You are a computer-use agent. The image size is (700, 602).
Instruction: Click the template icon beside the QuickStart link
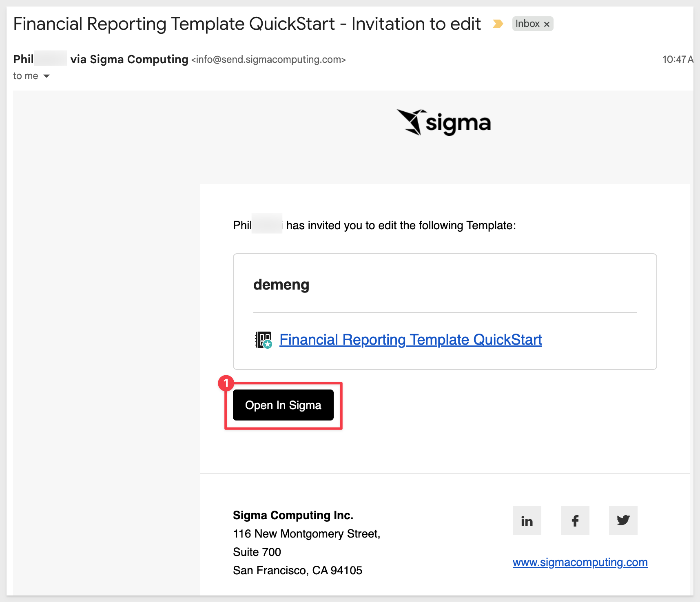click(264, 340)
